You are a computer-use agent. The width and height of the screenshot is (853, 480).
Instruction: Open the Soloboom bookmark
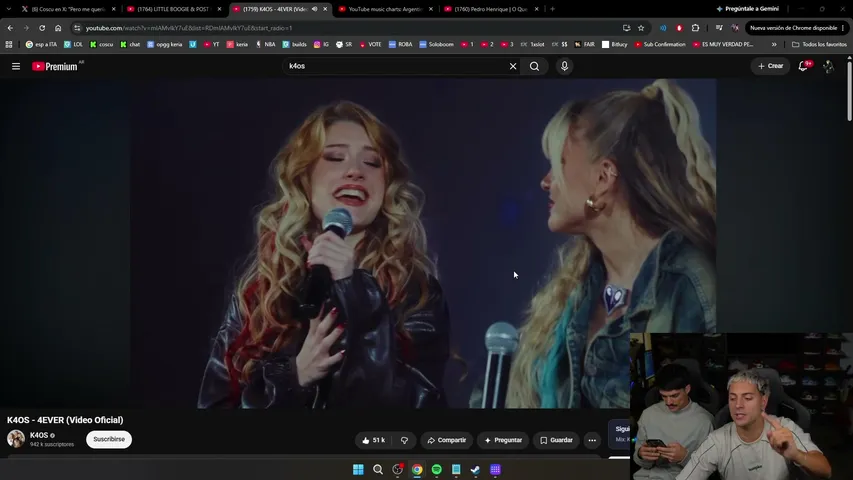click(x=436, y=44)
